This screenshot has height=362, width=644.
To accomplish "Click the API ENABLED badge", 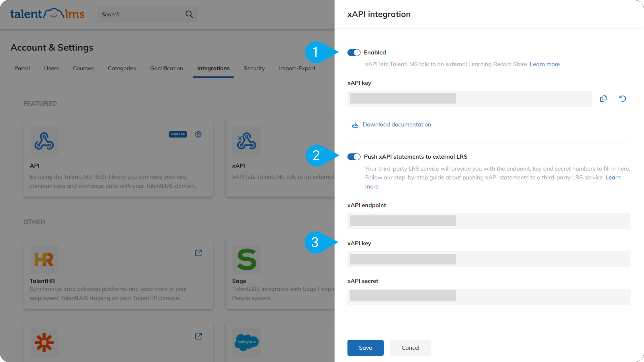I will pyautogui.click(x=178, y=134).
